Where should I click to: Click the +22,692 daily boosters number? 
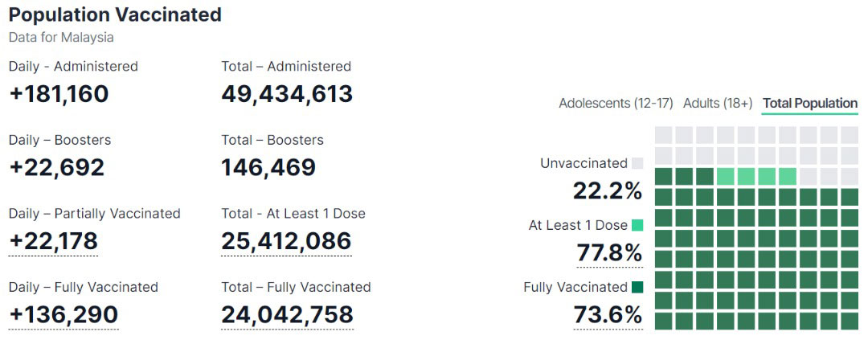[x=56, y=167]
